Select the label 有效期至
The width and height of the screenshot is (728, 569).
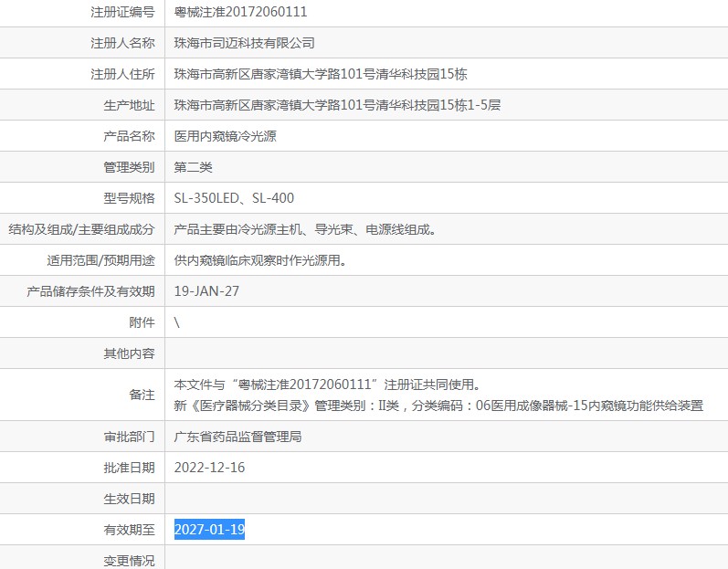129,530
